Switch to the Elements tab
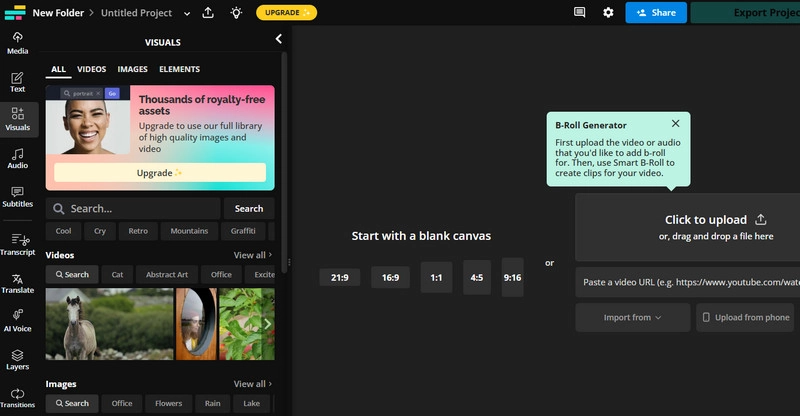 point(179,69)
